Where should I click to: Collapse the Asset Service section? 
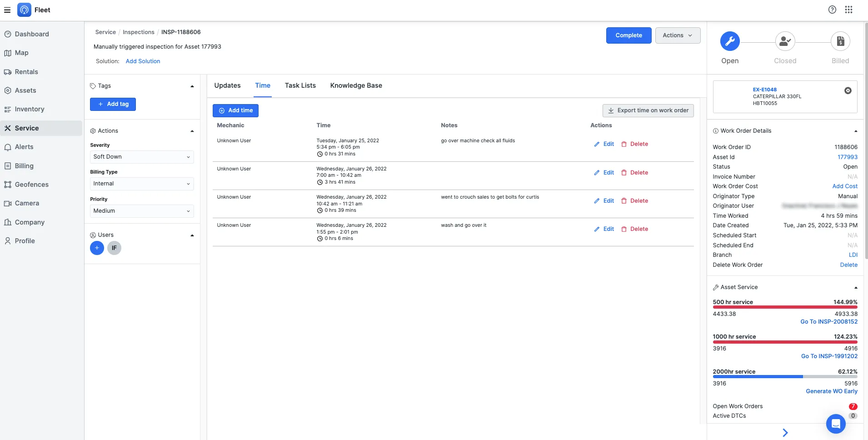[855, 288]
